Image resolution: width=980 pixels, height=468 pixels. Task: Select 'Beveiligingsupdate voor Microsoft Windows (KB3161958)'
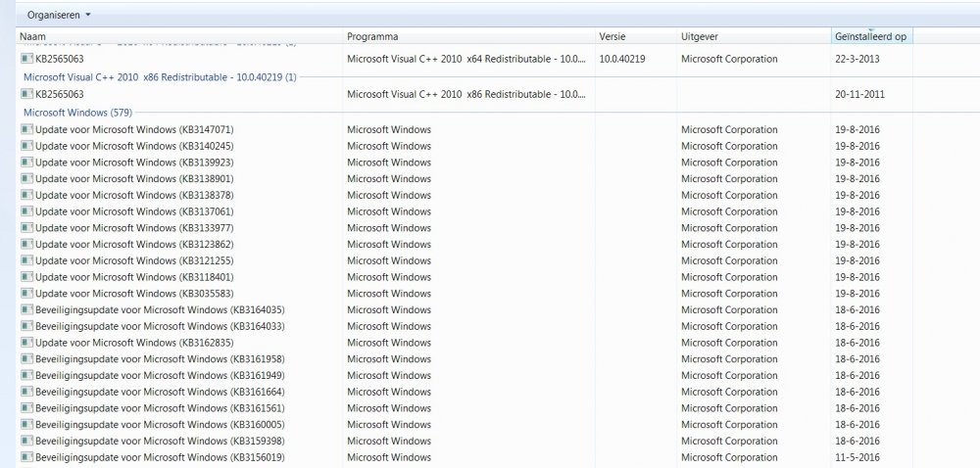(x=160, y=358)
